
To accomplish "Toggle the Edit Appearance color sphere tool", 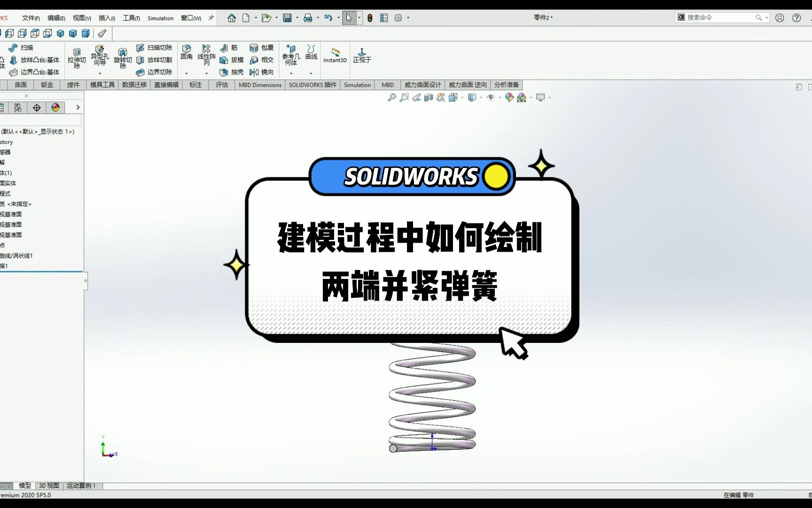I will (x=509, y=97).
